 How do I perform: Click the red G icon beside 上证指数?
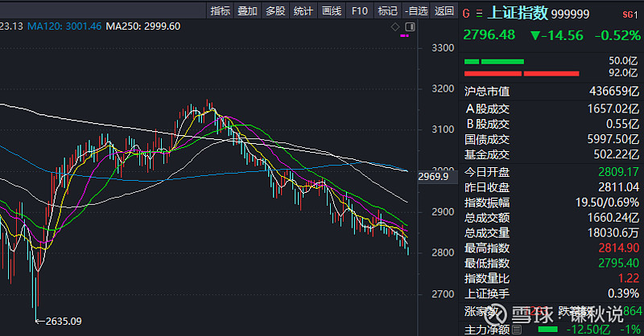(x=466, y=14)
